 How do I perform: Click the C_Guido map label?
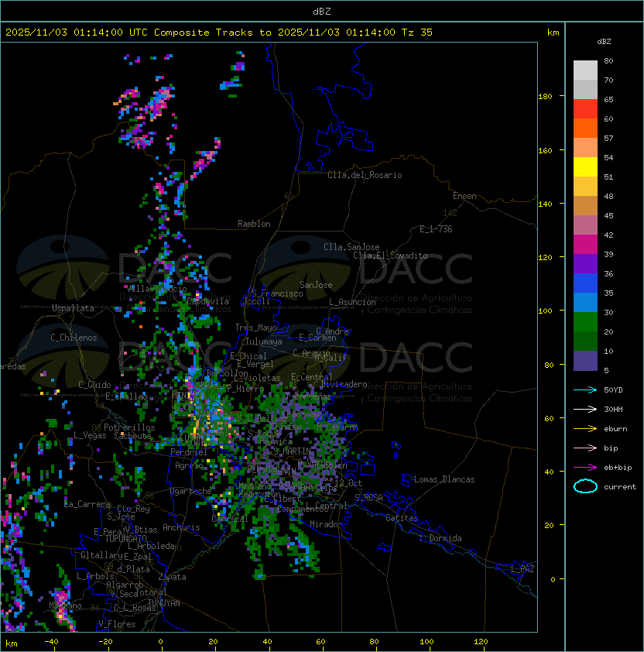pyautogui.click(x=94, y=385)
